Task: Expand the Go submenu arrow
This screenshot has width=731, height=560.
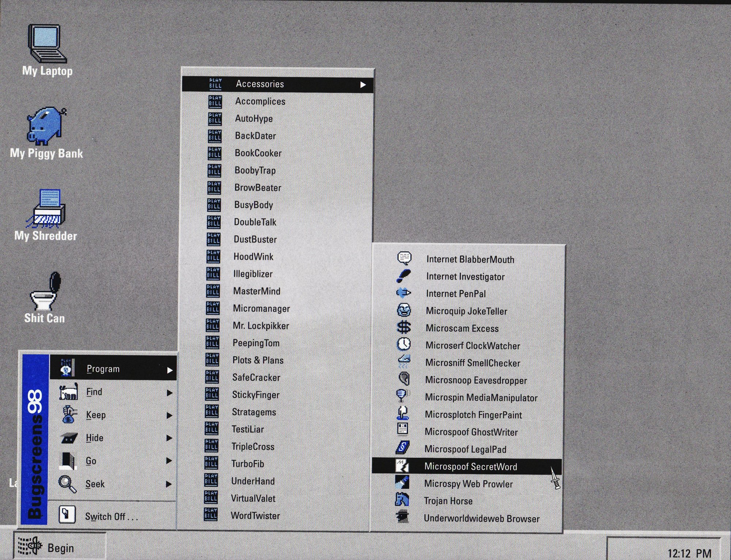Action: pyautogui.click(x=169, y=461)
